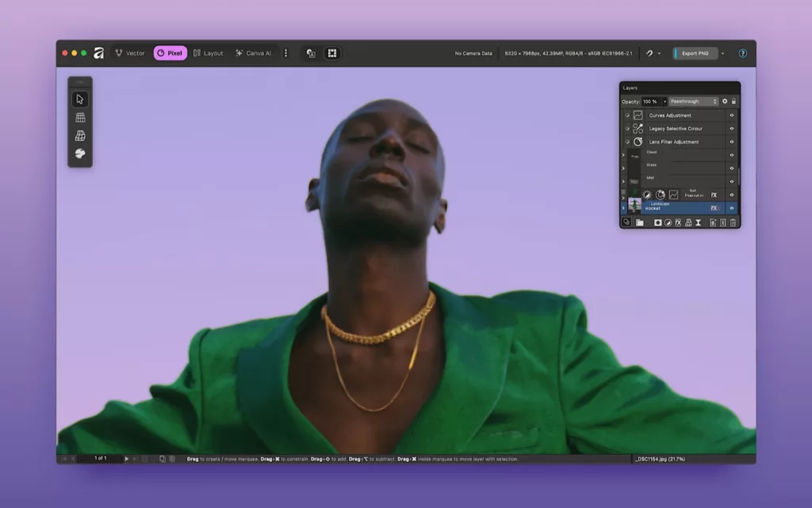Select the Move tool arrow
This screenshot has width=812, height=508.
pos(80,99)
